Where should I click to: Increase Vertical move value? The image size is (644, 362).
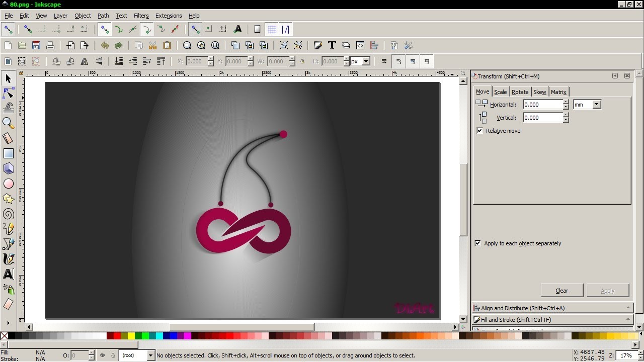click(x=566, y=115)
